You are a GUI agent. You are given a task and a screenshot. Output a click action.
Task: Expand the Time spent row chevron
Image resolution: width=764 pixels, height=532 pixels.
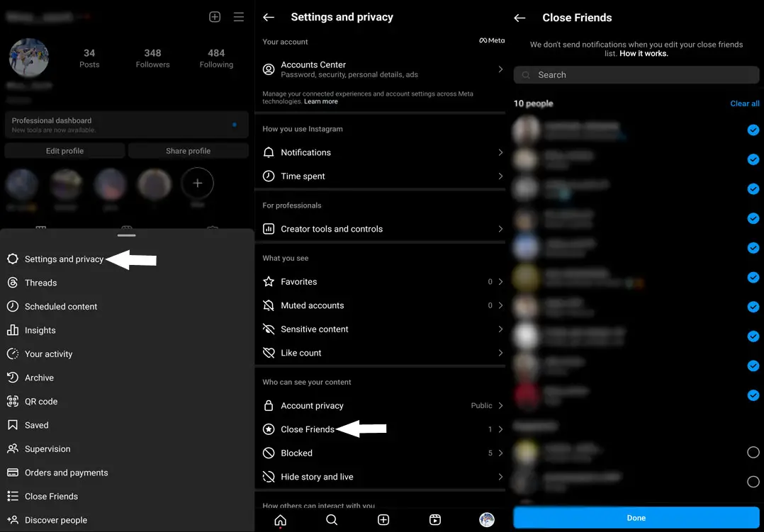pyautogui.click(x=500, y=176)
